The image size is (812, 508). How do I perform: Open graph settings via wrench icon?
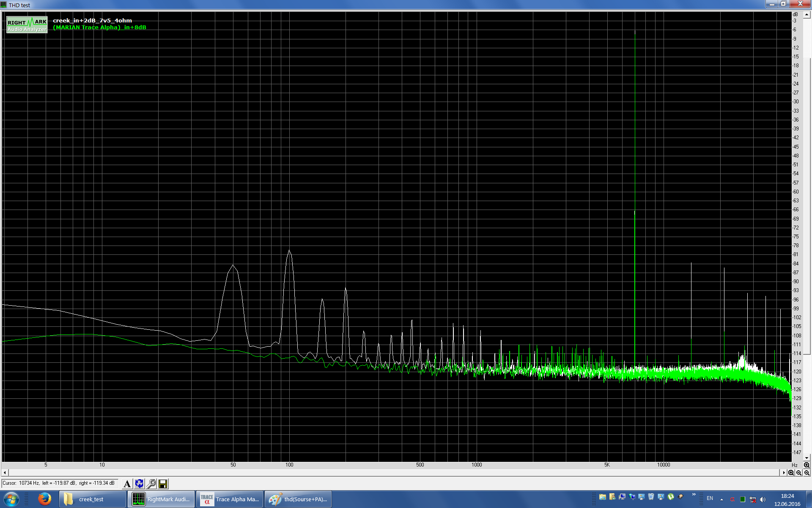tap(151, 483)
